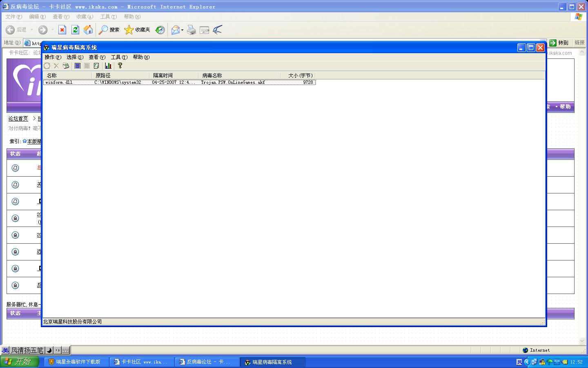Maximize the 瑞星病毒隔离系统 window
This screenshot has width=588, height=368.
coord(531,48)
